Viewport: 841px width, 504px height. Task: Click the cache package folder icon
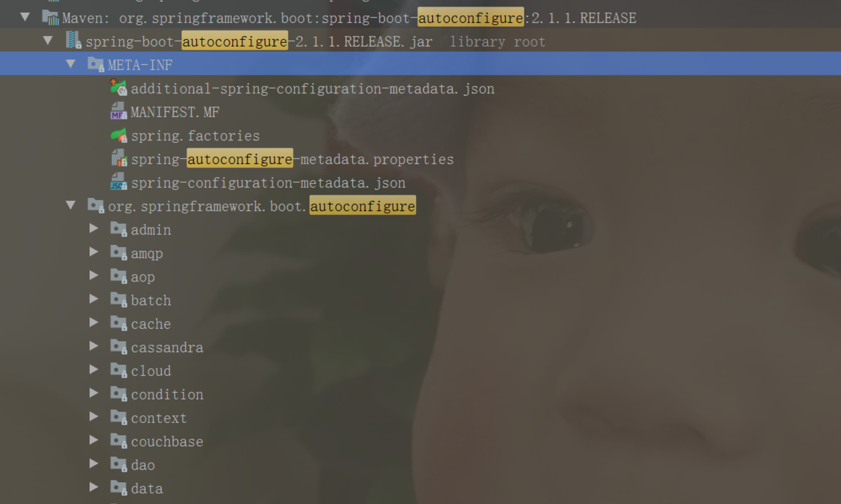(x=119, y=323)
